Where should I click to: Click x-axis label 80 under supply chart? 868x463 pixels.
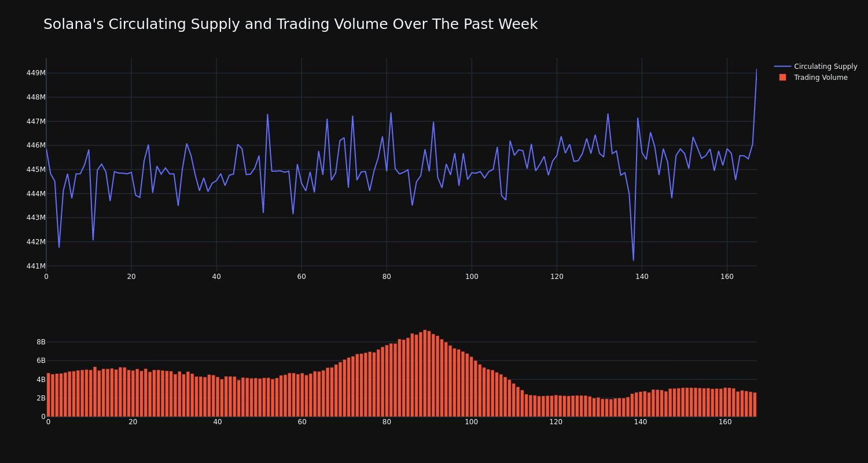click(387, 277)
